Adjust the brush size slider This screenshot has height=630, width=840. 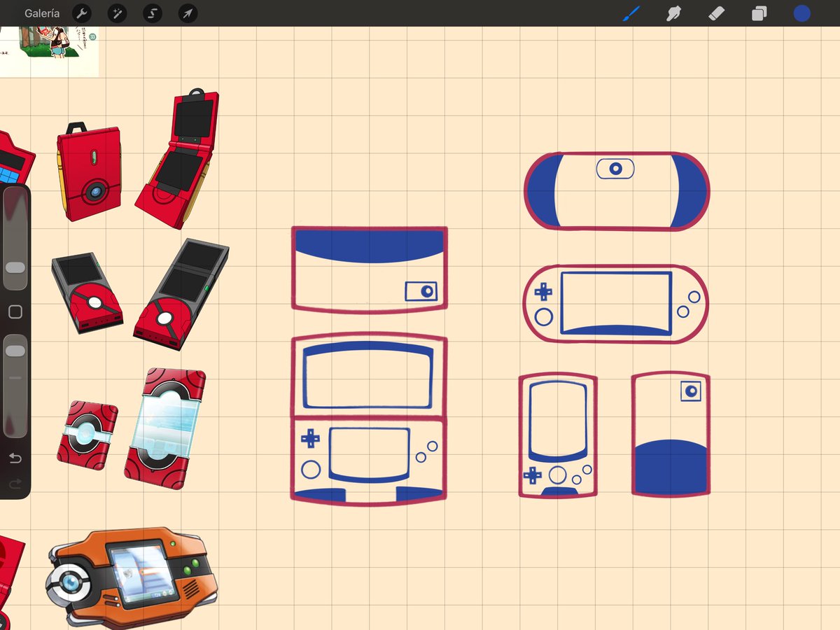[x=15, y=239]
